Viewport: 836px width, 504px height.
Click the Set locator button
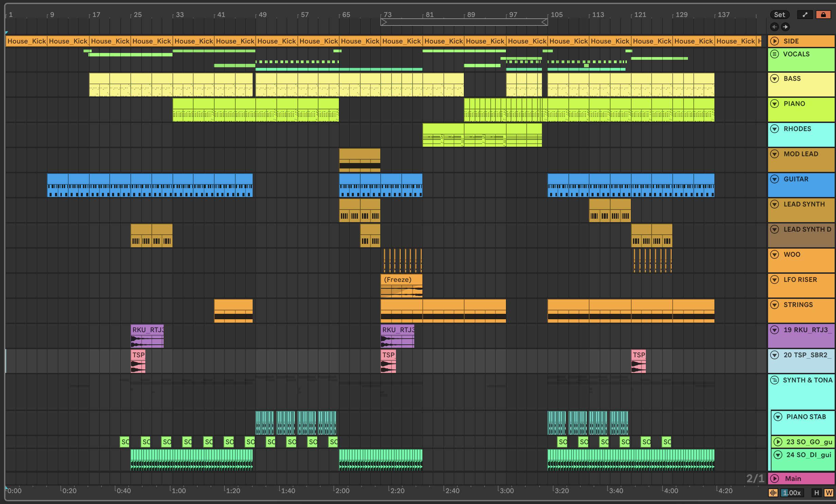coord(779,15)
